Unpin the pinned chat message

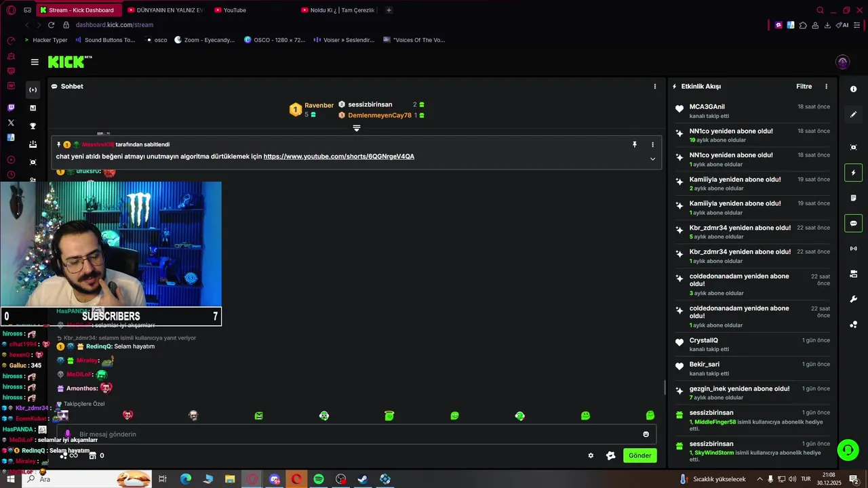tap(635, 144)
